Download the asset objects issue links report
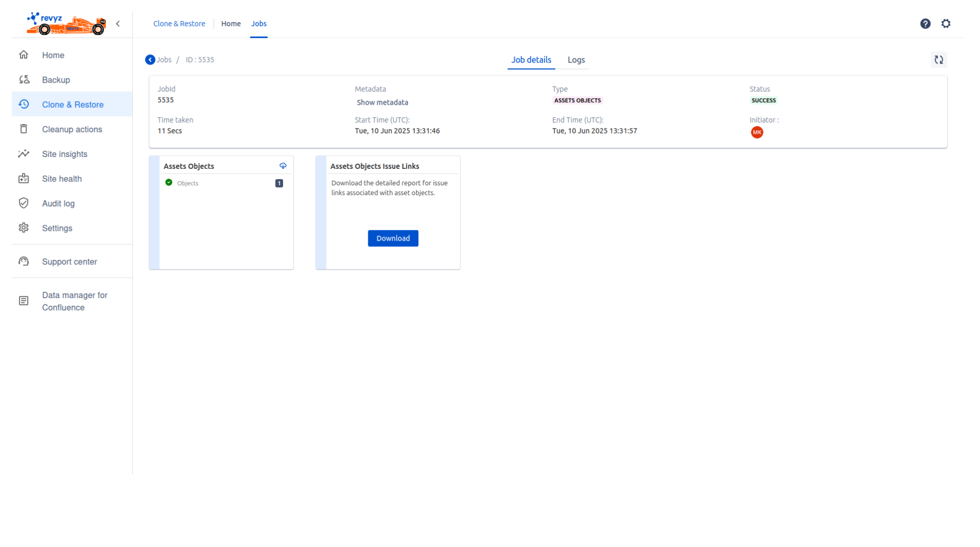980x547 pixels. [x=393, y=238]
